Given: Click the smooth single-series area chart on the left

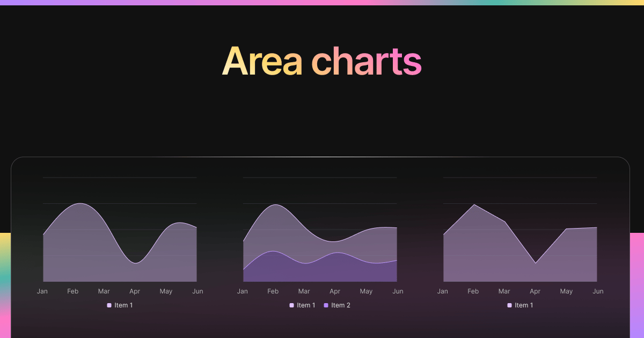Looking at the screenshot, I should pyautogui.click(x=120, y=242).
